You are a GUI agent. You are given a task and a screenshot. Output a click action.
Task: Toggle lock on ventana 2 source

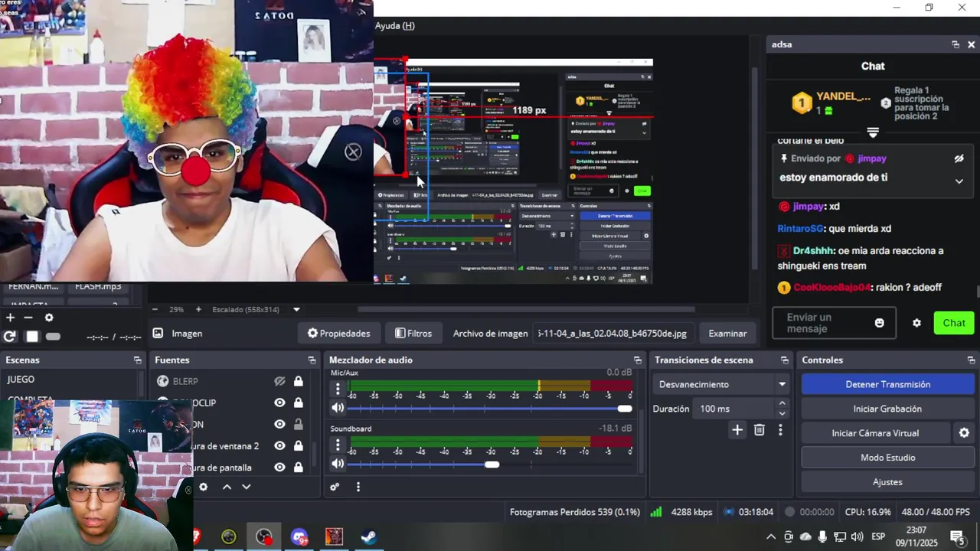pyautogui.click(x=298, y=445)
